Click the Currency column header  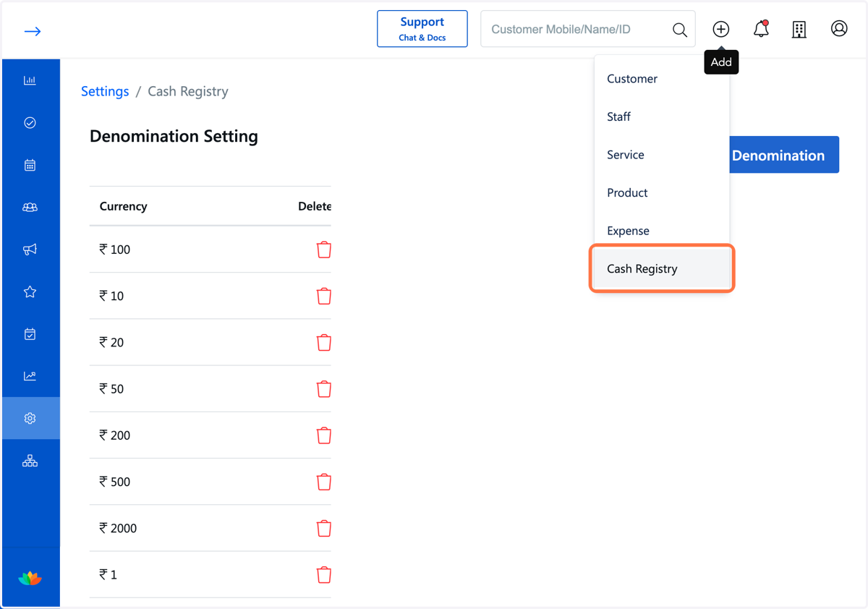tap(123, 206)
